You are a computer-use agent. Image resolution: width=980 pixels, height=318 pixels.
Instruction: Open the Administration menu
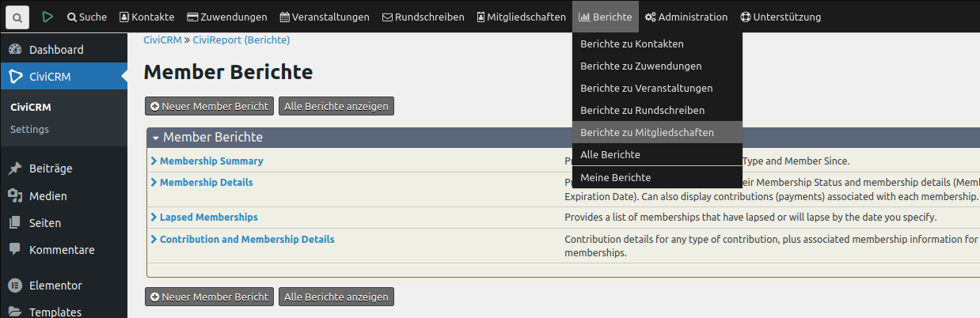(686, 17)
